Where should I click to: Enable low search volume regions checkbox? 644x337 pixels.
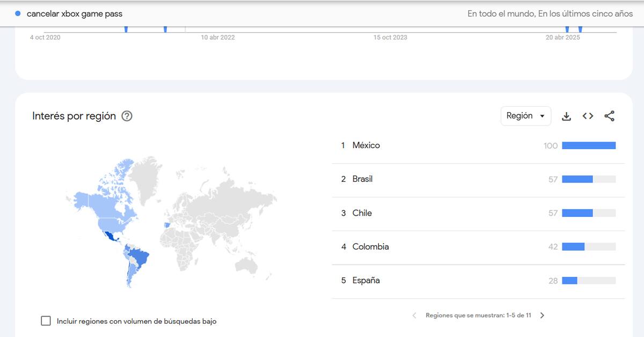(46, 321)
